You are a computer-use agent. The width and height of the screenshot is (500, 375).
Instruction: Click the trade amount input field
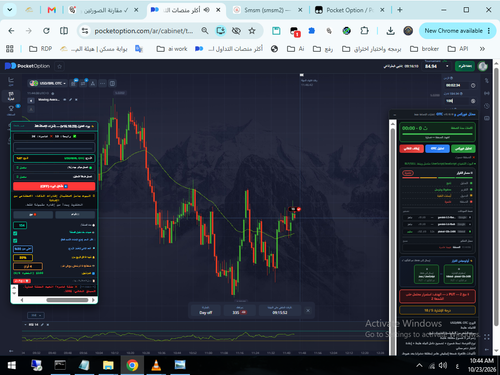click(x=456, y=101)
